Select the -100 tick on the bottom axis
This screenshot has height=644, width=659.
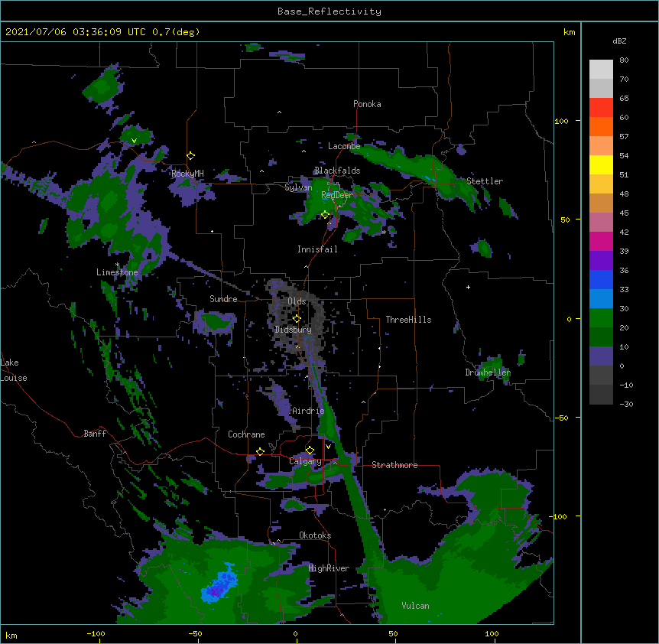(x=96, y=633)
